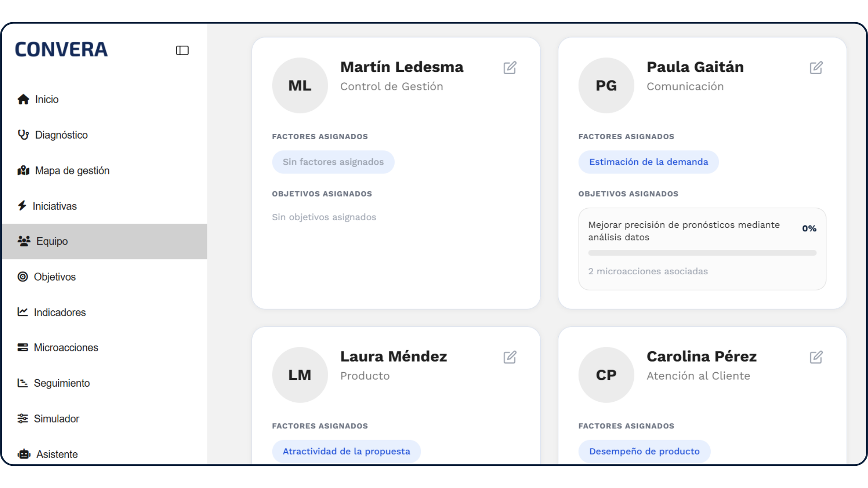Viewport: 868px width, 488px height.
Task: Click the Indicadores chart icon
Action: 23,312
